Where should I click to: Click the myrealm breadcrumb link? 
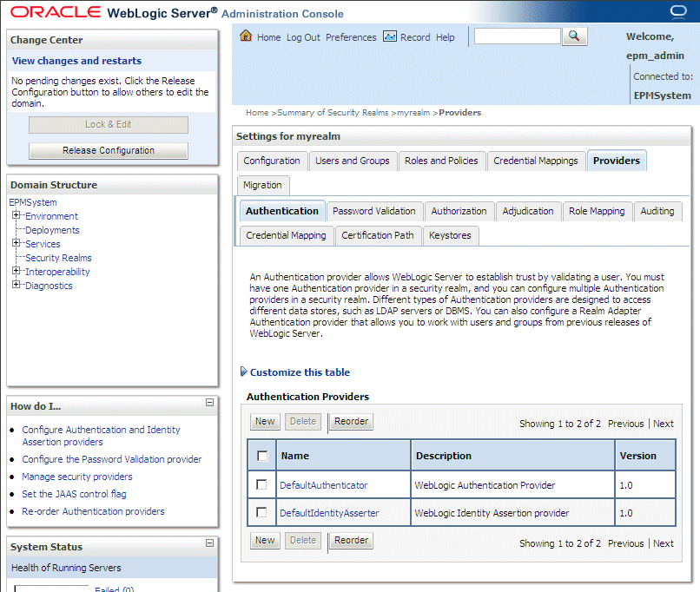coord(413,113)
